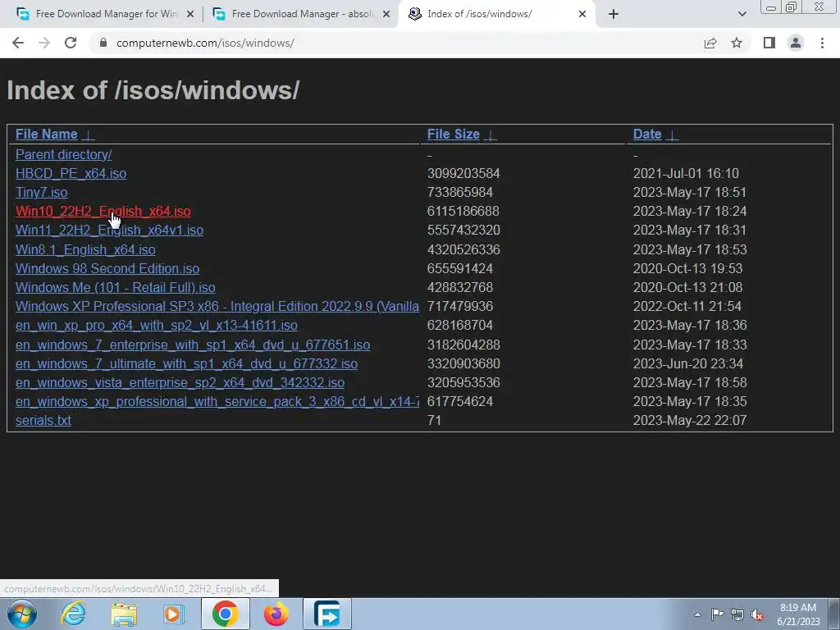Download en_windows_vista_enterprise_sp2 iso
Screen dimensions: 840x630
point(180,382)
